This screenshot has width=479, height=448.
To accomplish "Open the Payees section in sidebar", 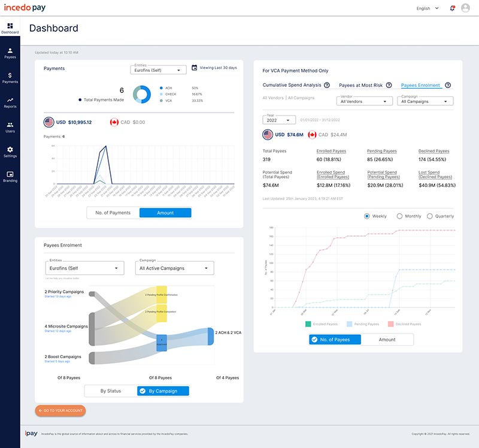I will point(9,53).
